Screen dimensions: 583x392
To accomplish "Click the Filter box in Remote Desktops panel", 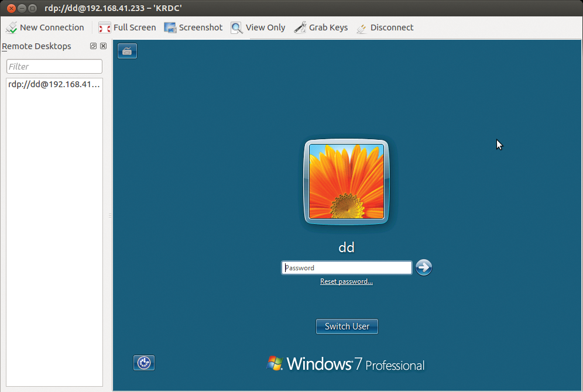I will click(54, 66).
